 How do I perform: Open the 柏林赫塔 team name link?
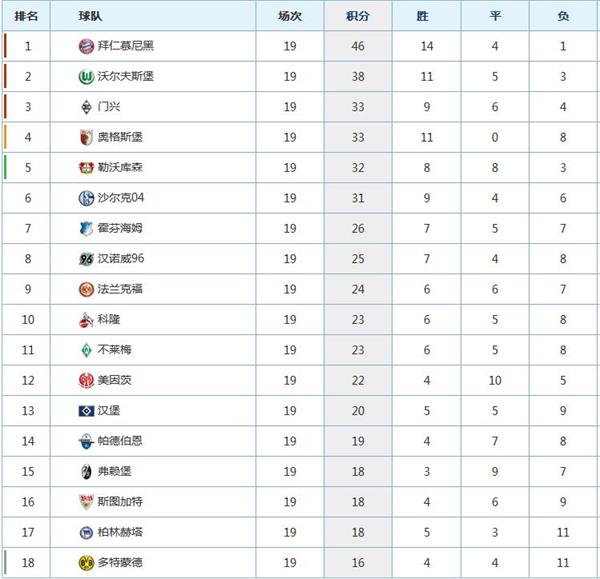[120, 532]
